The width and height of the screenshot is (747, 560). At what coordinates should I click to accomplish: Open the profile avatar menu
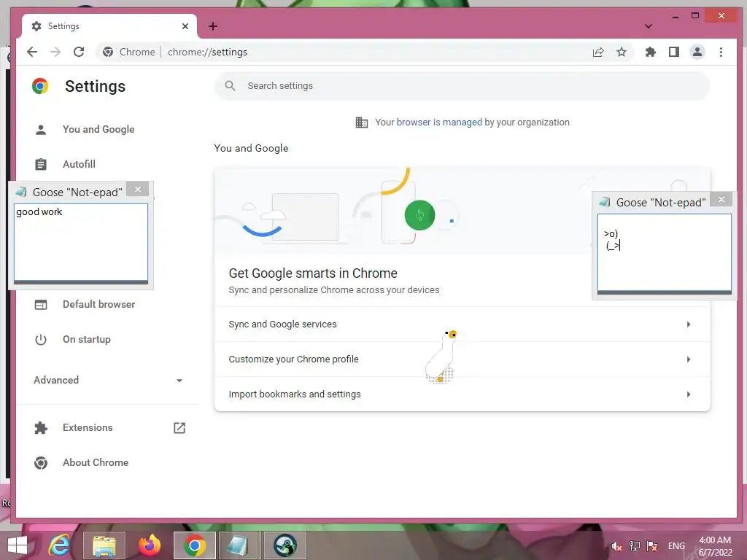click(697, 52)
